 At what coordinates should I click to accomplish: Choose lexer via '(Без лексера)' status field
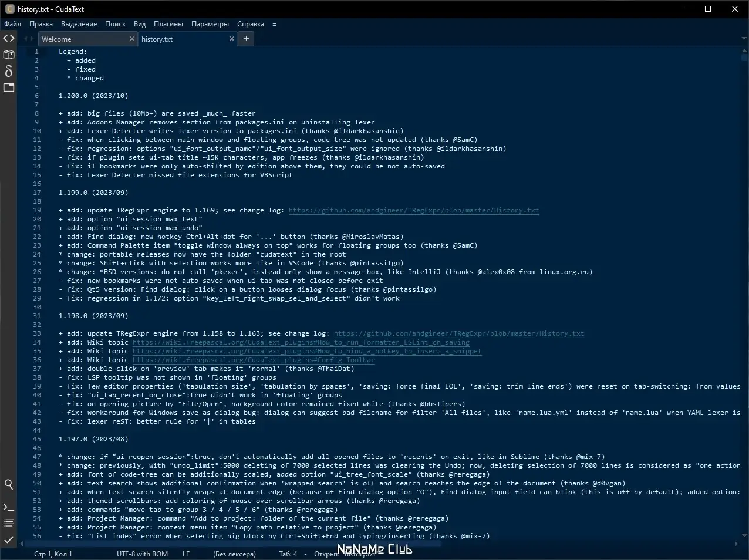pos(235,554)
